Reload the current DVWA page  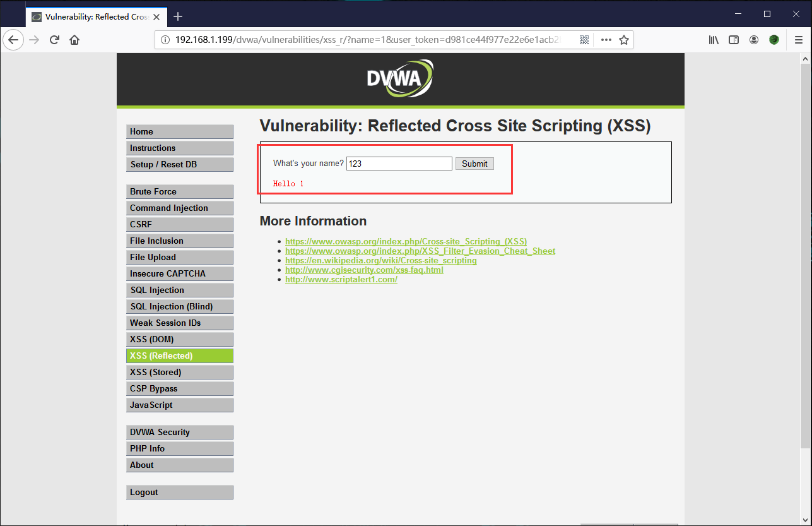[x=54, y=39]
